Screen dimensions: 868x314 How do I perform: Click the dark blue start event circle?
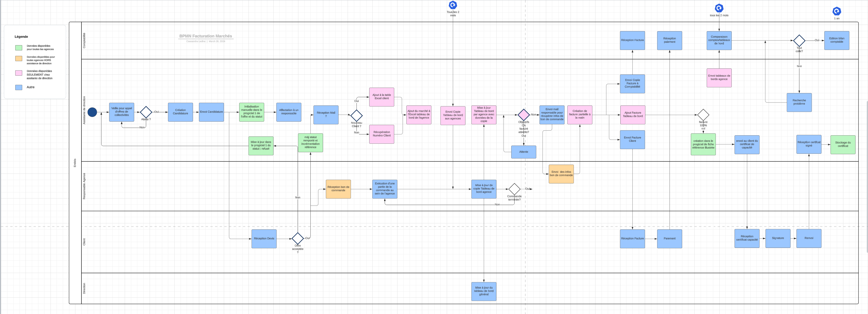pos(92,112)
